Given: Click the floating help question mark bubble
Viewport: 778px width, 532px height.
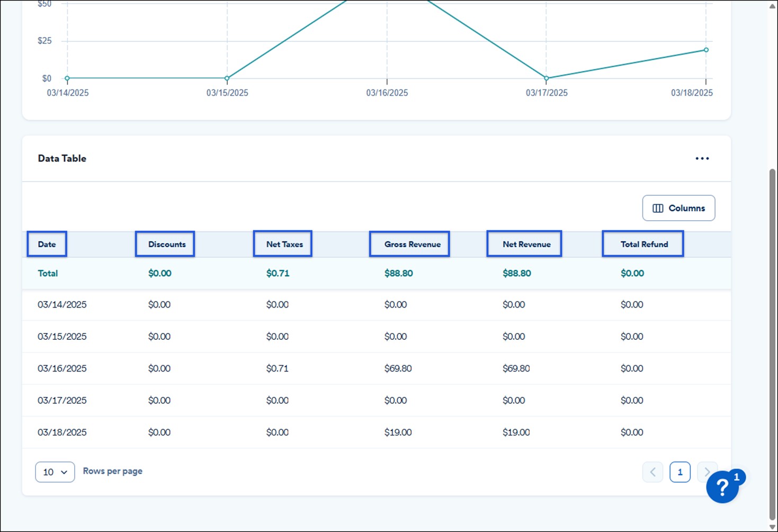Looking at the screenshot, I should pos(722,487).
